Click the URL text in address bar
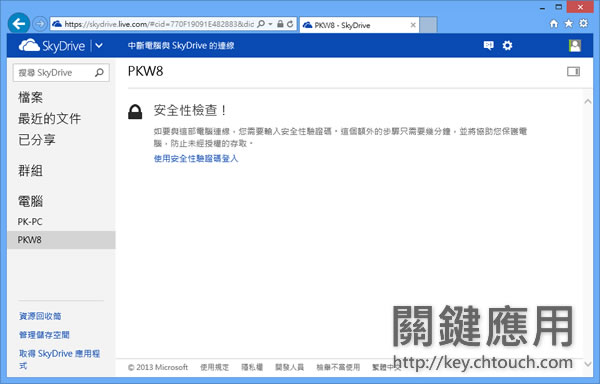 click(x=159, y=24)
